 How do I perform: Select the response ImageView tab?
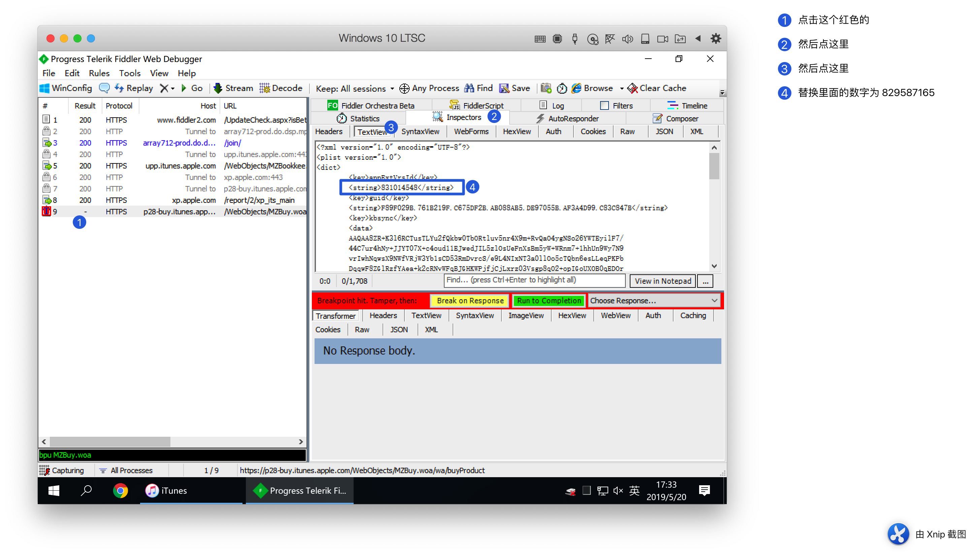(x=526, y=316)
